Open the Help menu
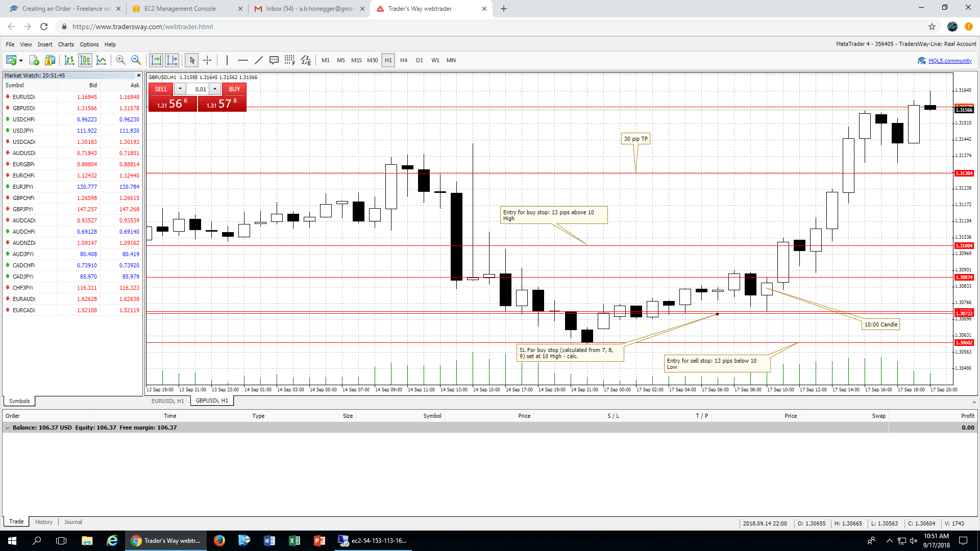The width and height of the screenshot is (980, 551). pos(110,44)
